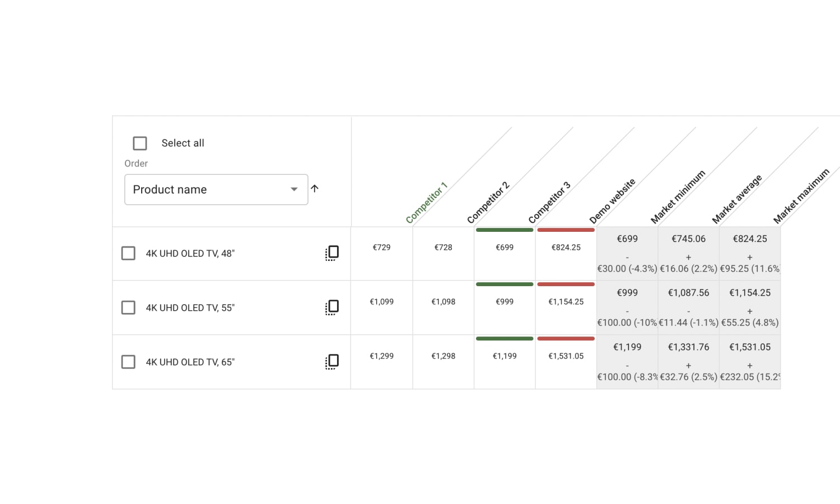Click product name 4K UHD OLED TV, 65"
This screenshot has width=840, height=504.
click(190, 362)
